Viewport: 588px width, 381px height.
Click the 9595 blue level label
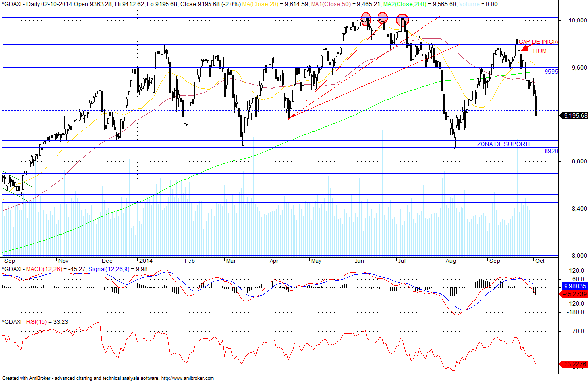tap(552, 71)
